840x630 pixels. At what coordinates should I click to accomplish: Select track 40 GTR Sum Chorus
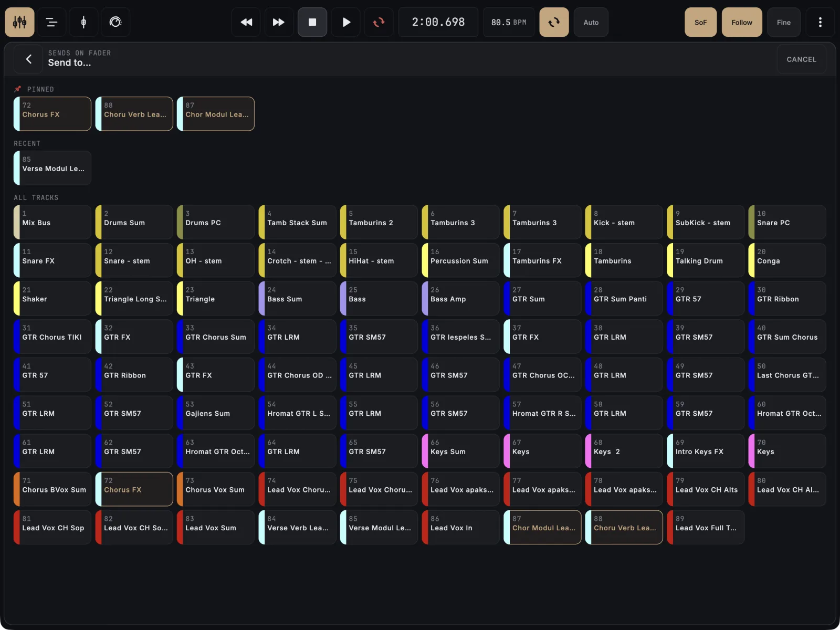click(x=787, y=337)
